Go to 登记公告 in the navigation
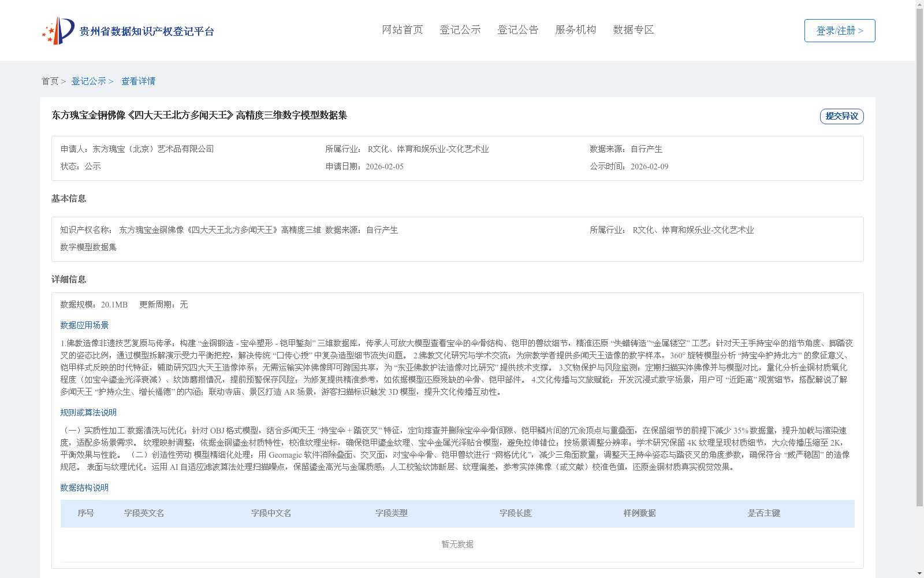 click(518, 29)
